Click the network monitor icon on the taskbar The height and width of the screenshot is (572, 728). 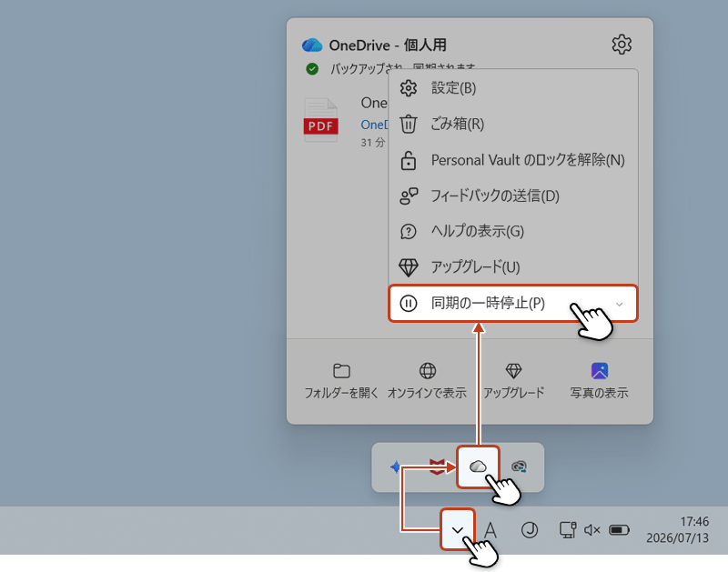[x=567, y=530]
